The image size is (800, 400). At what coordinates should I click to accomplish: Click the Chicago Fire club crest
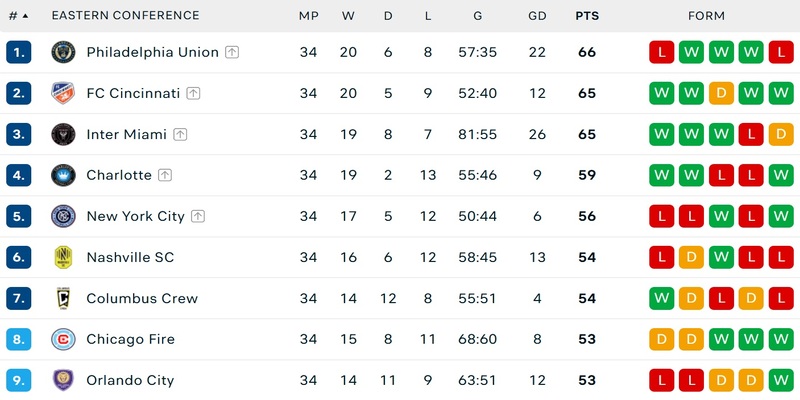pos(64,339)
